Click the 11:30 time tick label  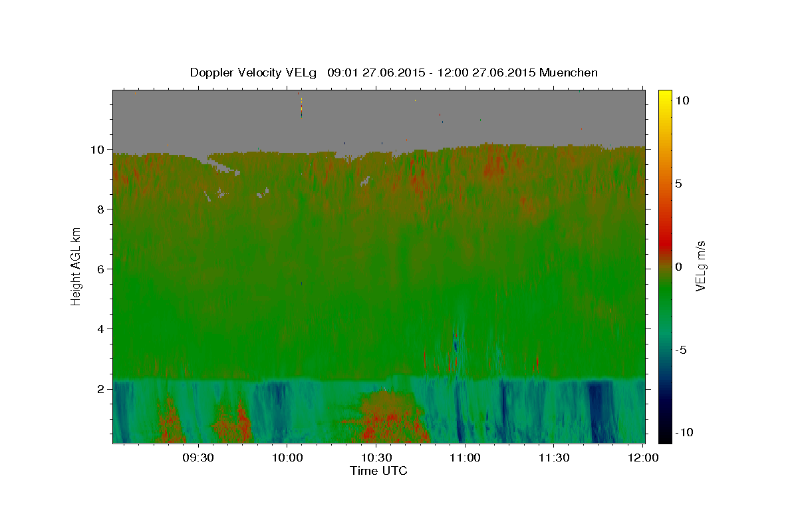(553, 458)
